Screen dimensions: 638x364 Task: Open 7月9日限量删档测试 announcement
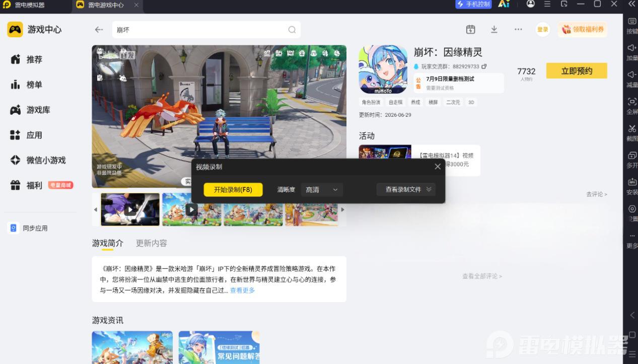pyautogui.click(x=458, y=83)
